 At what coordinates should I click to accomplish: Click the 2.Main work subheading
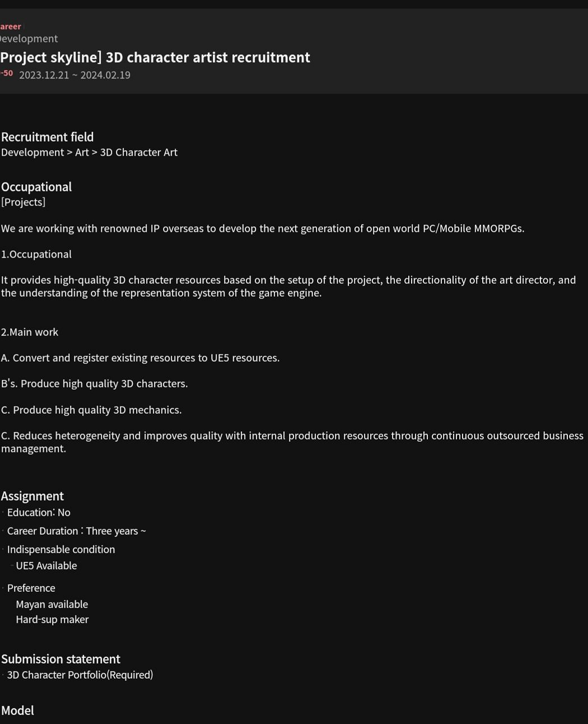pos(30,332)
